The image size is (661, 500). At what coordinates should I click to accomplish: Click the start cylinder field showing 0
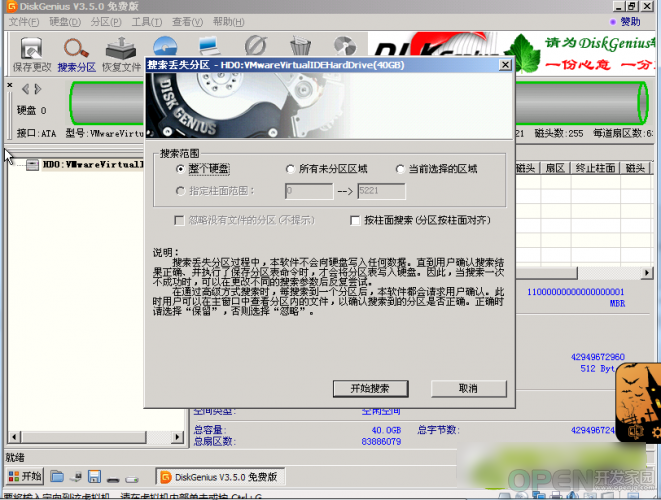tap(309, 191)
